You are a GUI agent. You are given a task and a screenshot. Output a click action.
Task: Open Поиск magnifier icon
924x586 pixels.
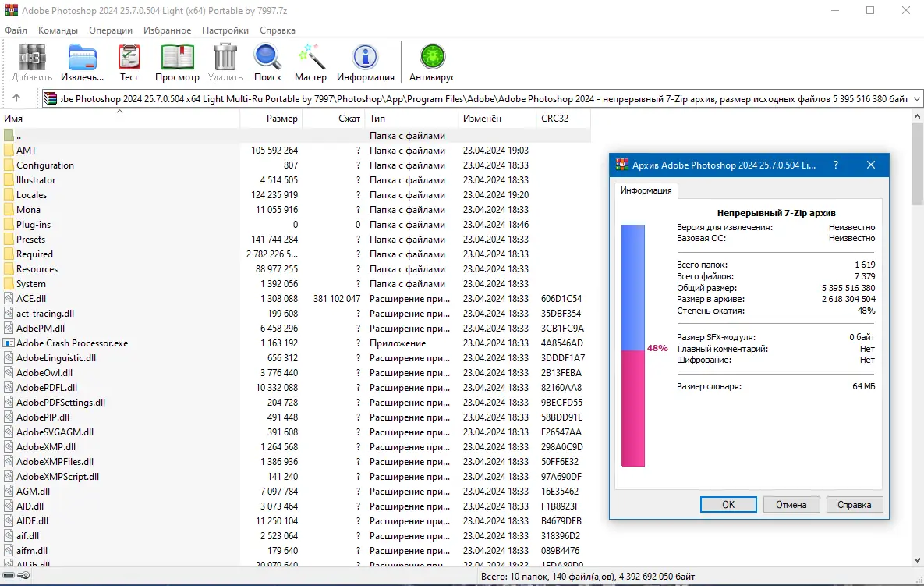coord(267,58)
